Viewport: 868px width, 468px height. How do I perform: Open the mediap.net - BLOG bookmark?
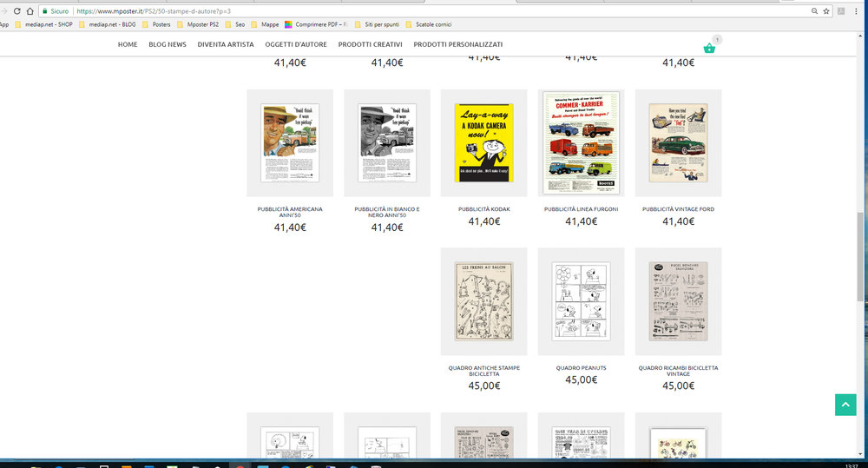[108, 24]
